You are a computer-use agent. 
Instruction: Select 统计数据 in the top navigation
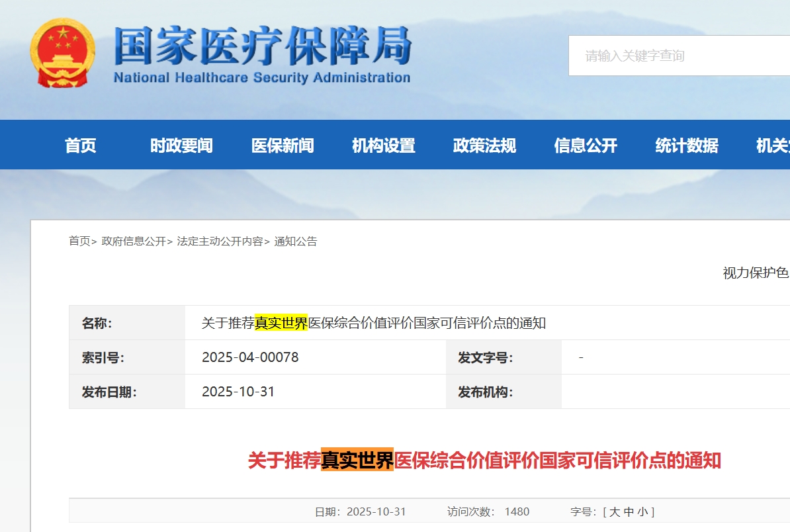tap(687, 146)
